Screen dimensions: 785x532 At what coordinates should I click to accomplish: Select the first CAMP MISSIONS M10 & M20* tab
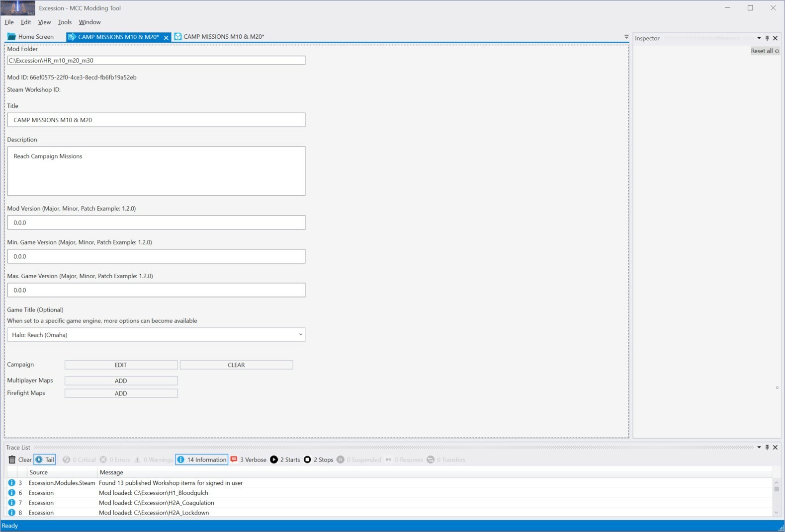pyautogui.click(x=118, y=37)
